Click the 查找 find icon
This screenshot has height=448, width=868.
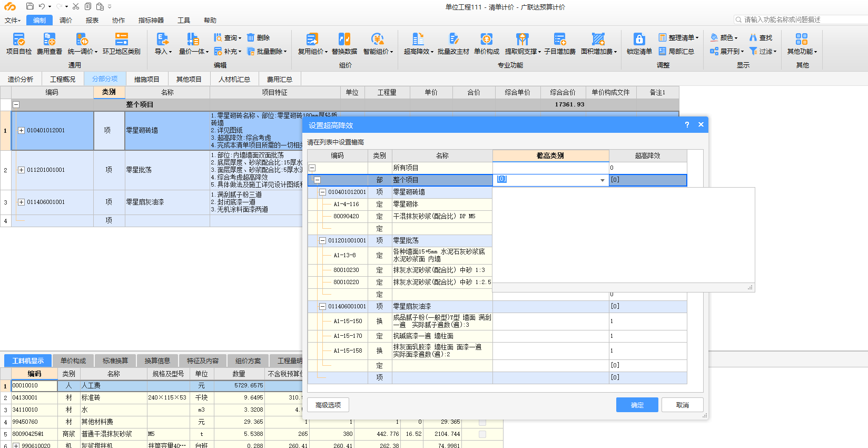pyautogui.click(x=753, y=37)
